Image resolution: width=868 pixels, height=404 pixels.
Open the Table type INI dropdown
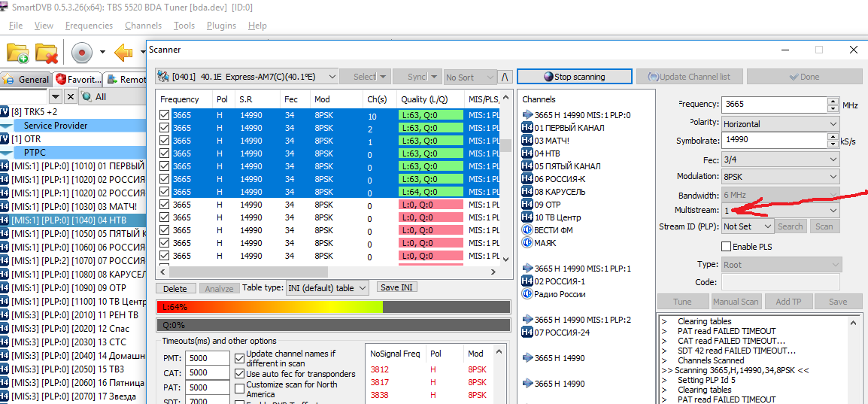[327, 288]
